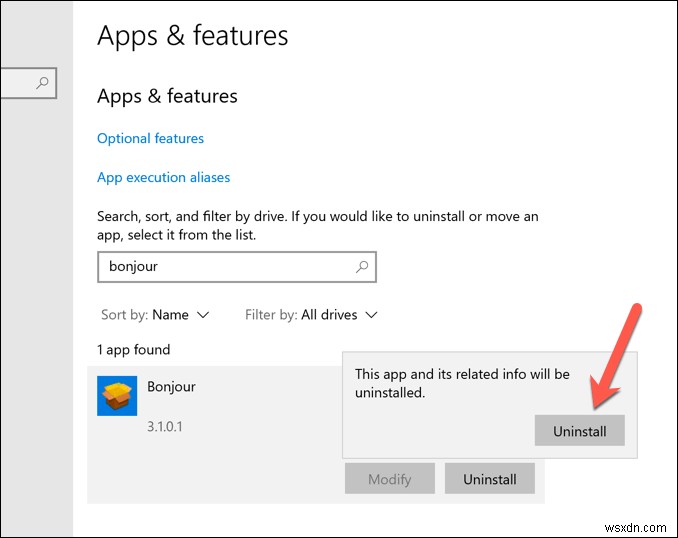678x538 pixels.
Task: Click the 'Search, sort, and filter by drive' description
Action: (318, 225)
